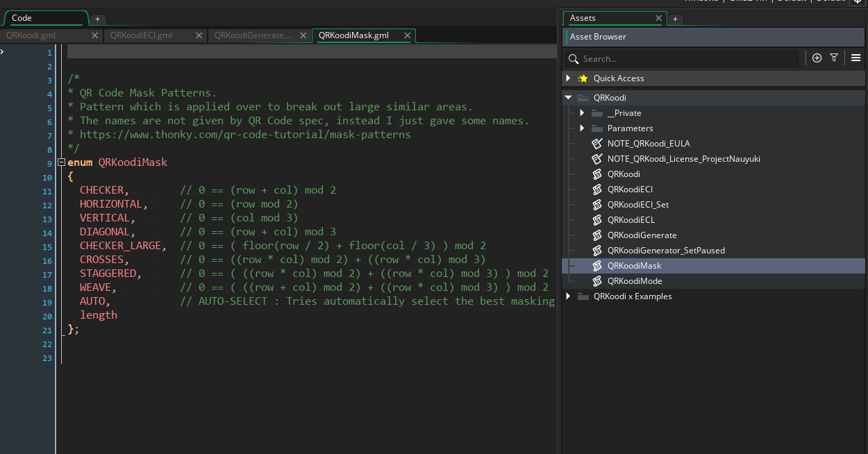Close the QRKoodiECI.gml tab
This screenshot has width=868, height=454.
pyautogui.click(x=199, y=35)
